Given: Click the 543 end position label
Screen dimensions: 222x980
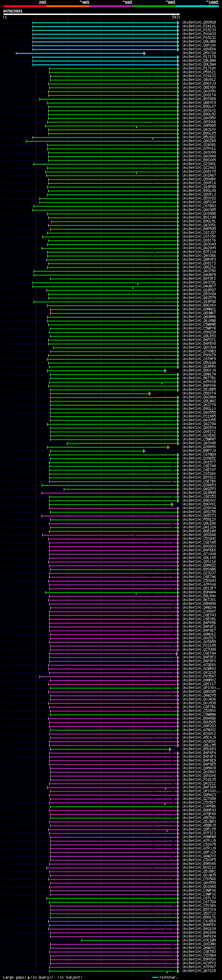Looking at the screenshot, I should [x=175, y=17].
